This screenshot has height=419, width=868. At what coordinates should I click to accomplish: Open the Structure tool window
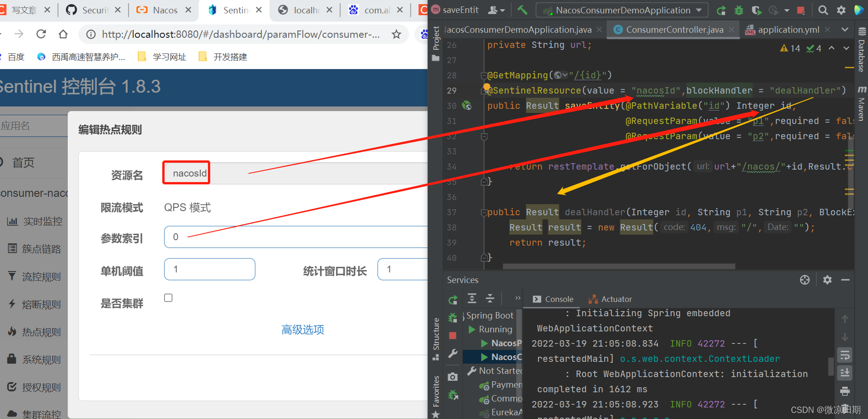click(x=436, y=339)
